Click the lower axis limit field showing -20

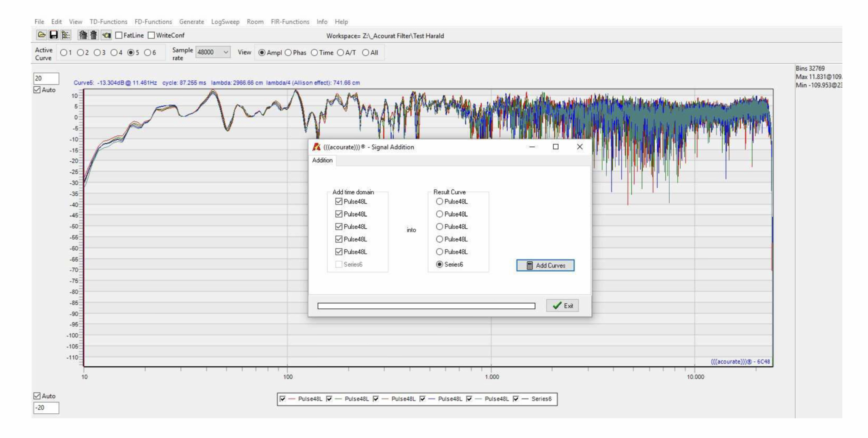coord(46,408)
